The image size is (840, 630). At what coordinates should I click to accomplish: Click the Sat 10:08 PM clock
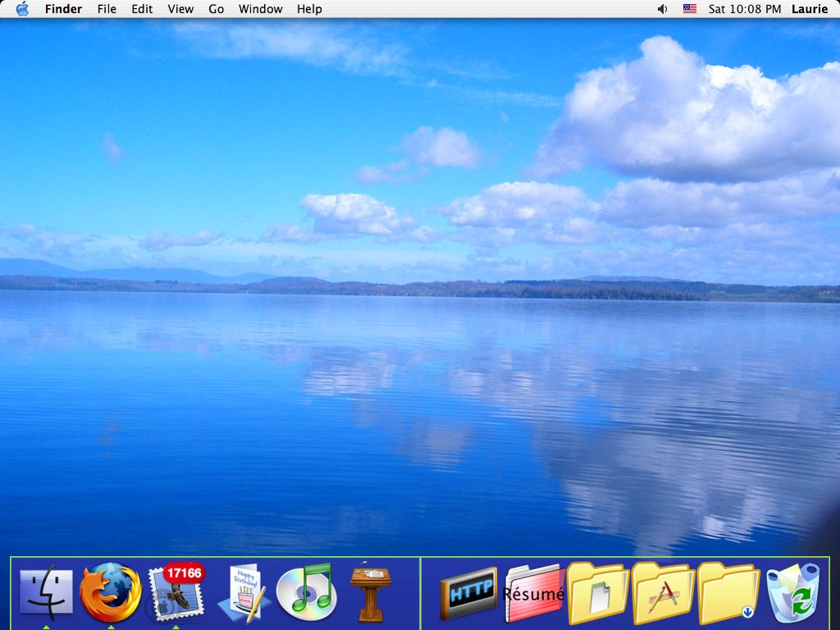[745, 9]
